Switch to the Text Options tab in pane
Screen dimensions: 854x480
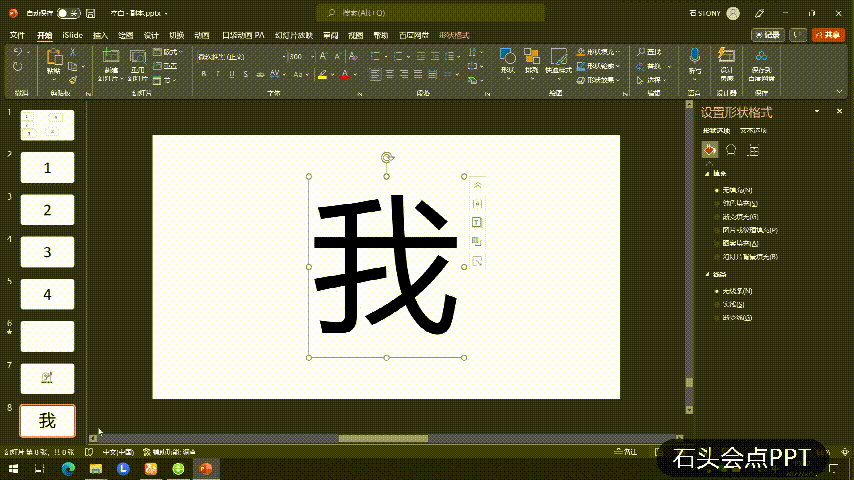753,131
